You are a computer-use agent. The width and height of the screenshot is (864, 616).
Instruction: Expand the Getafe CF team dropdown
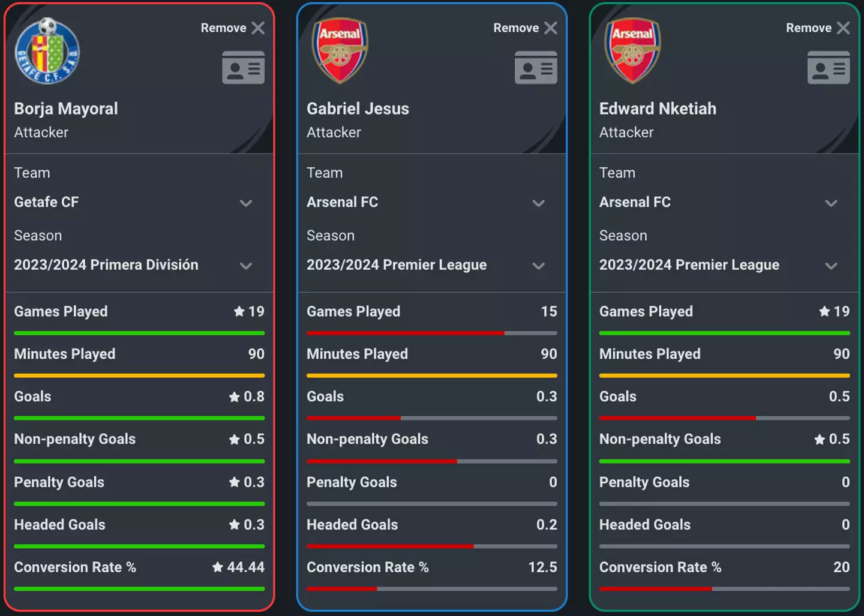(x=245, y=203)
